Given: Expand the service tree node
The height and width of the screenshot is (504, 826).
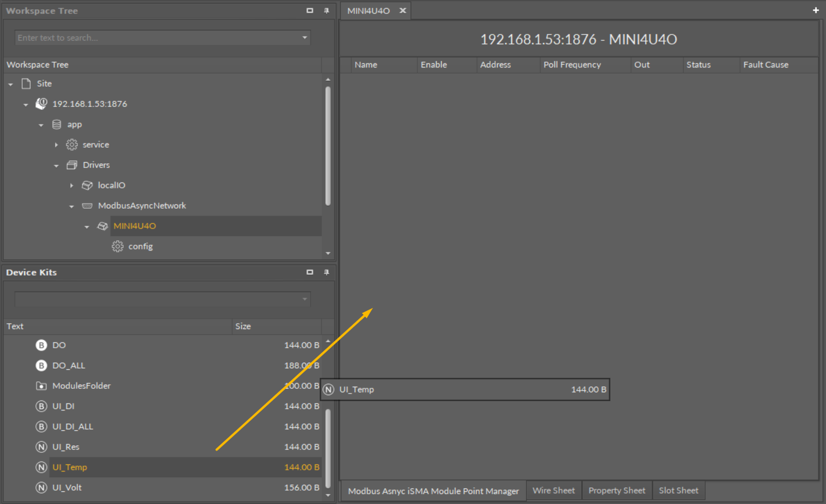Looking at the screenshot, I should (x=56, y=145).
